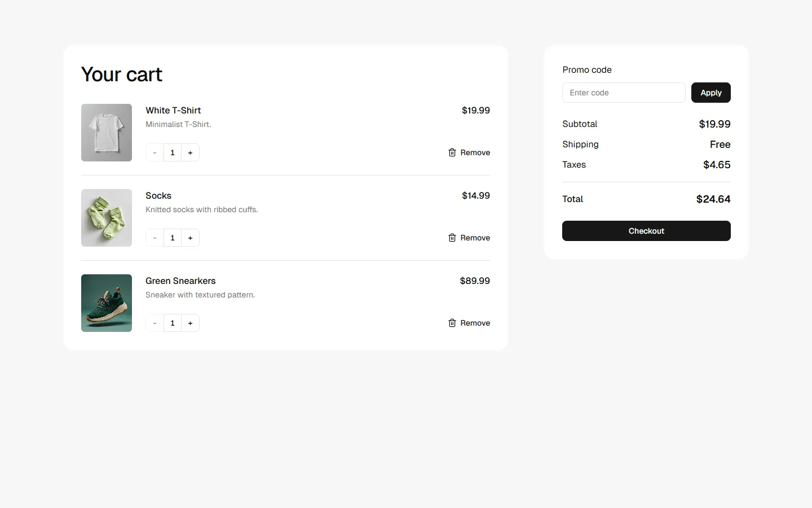Decrease the Green Snearkers quantity
The height and width of the screenshot is (508, 812).
point(154,323)
